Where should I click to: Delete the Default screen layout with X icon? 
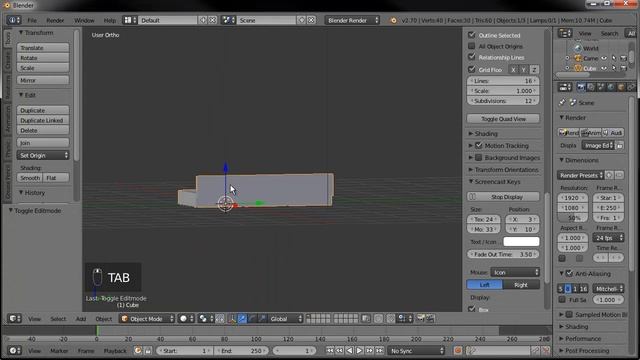(x=213, y=20)
